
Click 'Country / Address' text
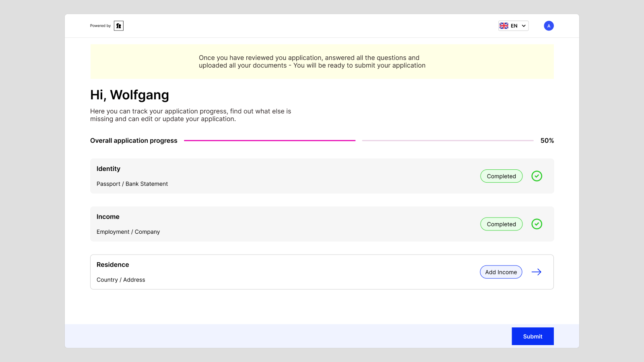(121, 280)
